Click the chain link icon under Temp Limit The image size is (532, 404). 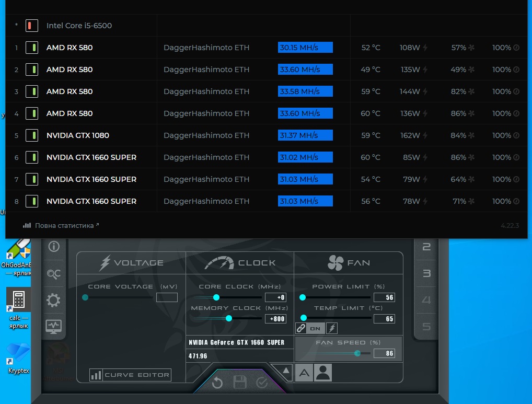coord(301,328)
